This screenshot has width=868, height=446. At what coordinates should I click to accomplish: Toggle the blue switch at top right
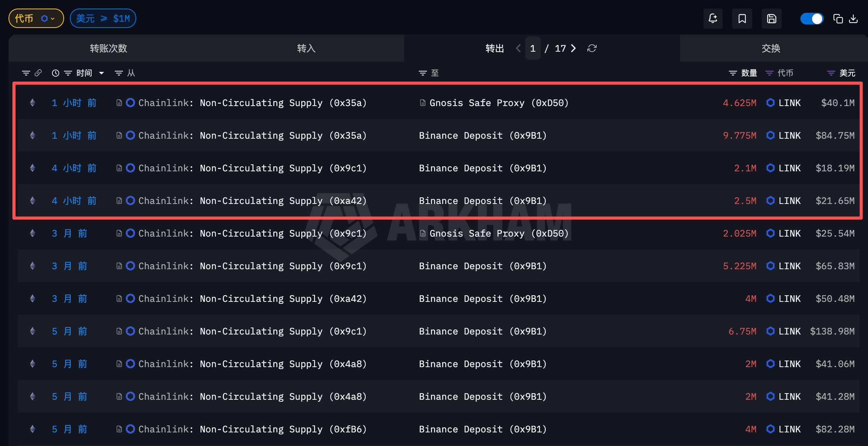click(x=811, y=19)
